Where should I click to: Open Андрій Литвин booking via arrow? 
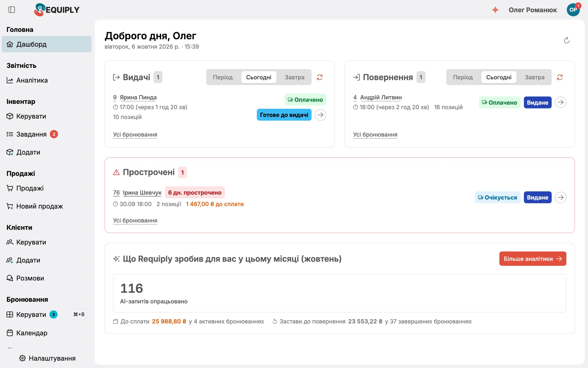click(x=561, y=102)
